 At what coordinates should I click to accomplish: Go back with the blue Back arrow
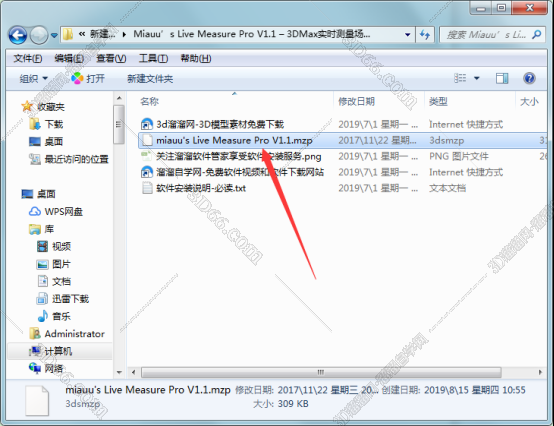tap(18, 35)
